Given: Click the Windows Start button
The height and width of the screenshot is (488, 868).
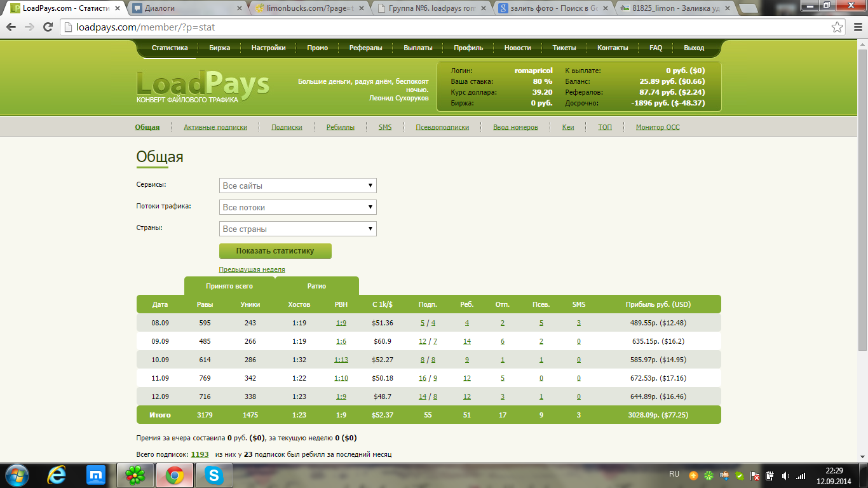Looking at the screenshot, I should coord(17,475).
